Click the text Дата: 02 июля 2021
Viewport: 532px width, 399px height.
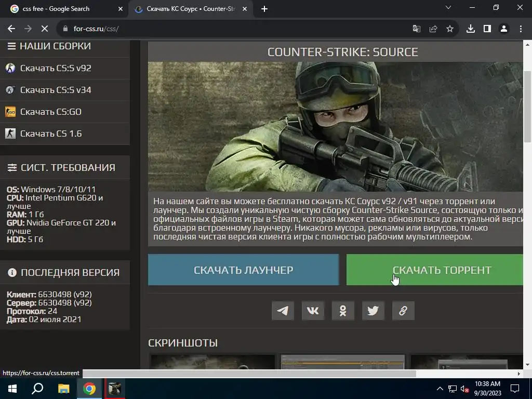tap(44, 320)
